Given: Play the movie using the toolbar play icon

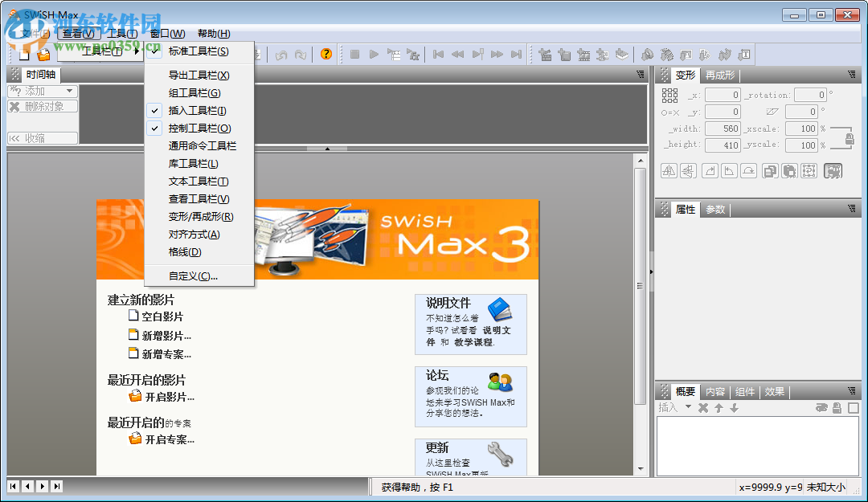Looking at the screenshot, I should [374, 55].
